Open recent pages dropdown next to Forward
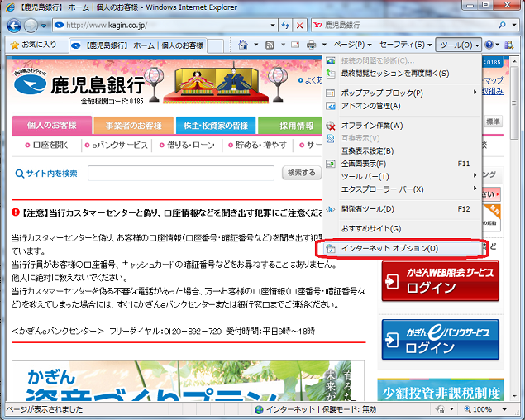 44,26
